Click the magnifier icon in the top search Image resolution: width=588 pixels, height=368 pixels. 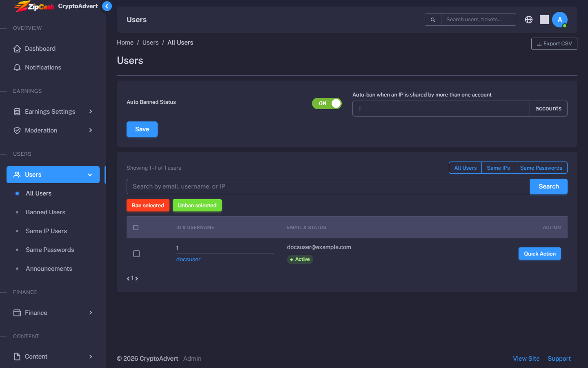tap(433, 20)
